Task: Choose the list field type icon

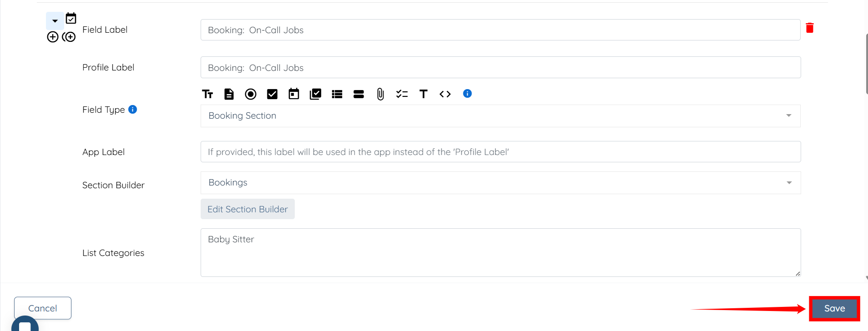Action: (337, 94)
